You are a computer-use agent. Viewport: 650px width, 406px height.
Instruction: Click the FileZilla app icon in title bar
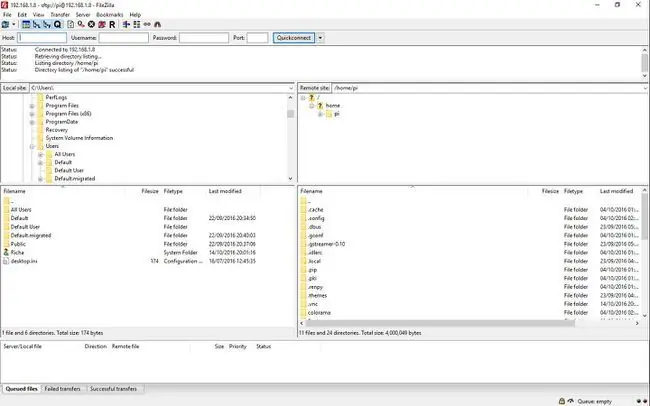[4, 5]
